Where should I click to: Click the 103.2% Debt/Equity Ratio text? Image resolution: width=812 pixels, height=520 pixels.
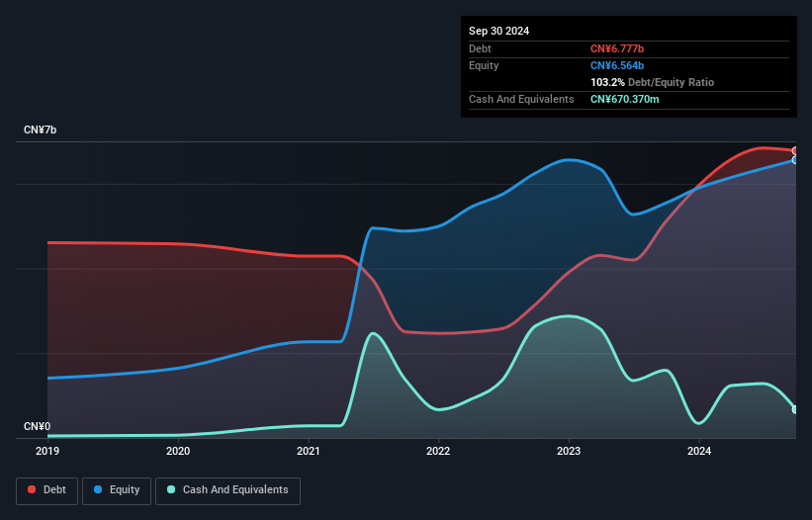(652, 82)
